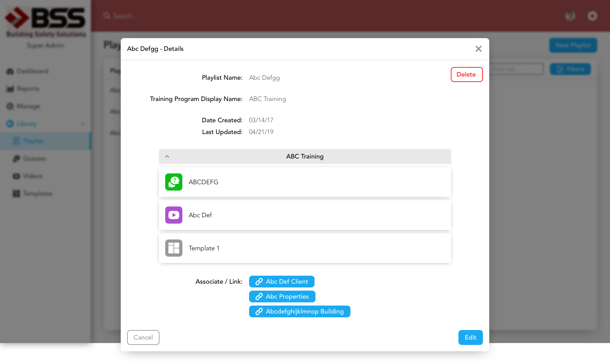The image size is (610, 364).
Task: Open the Abcdefghijklmnop Building link
Action: [x=304, y=312]
